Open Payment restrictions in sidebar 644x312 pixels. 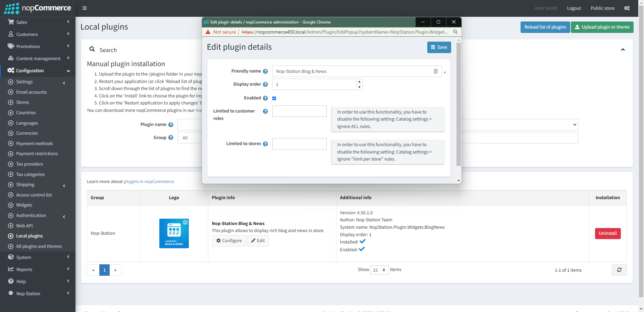[x=38, y=154]
